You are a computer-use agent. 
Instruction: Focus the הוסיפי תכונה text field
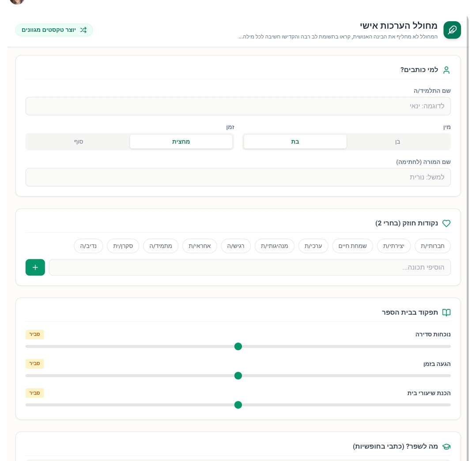tap(249, 267)
